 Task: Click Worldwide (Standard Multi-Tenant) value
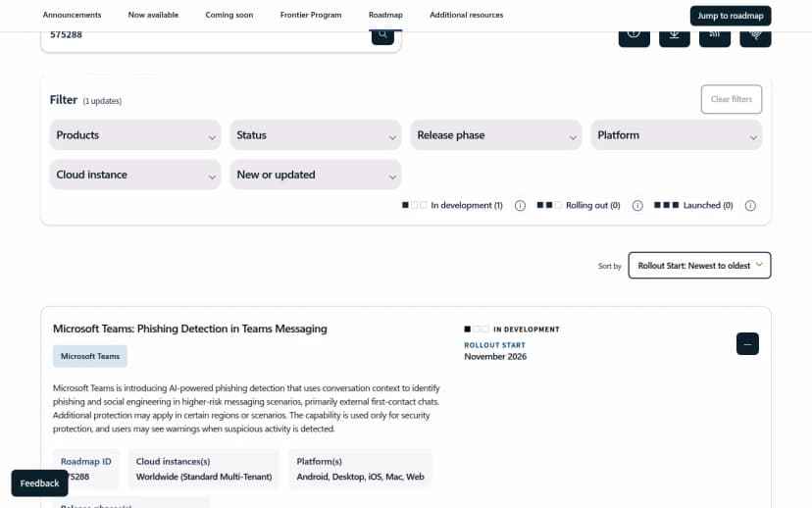[204, 477]
